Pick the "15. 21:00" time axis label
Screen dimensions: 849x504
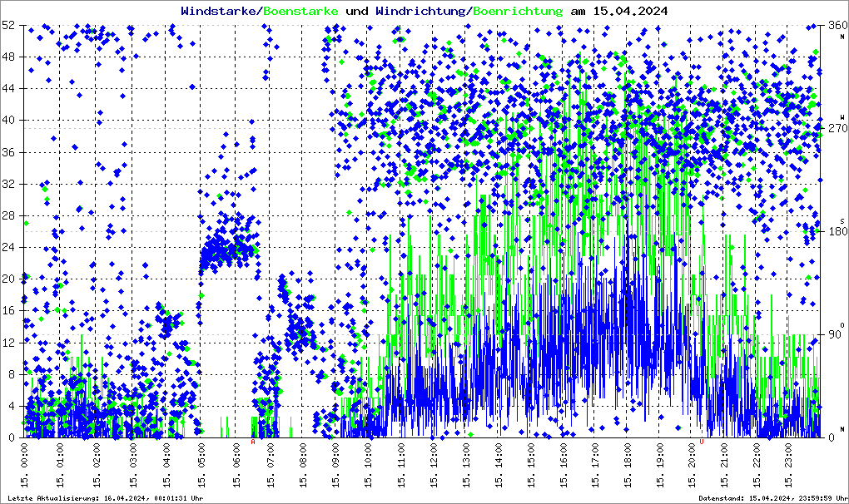pos(723,465)
